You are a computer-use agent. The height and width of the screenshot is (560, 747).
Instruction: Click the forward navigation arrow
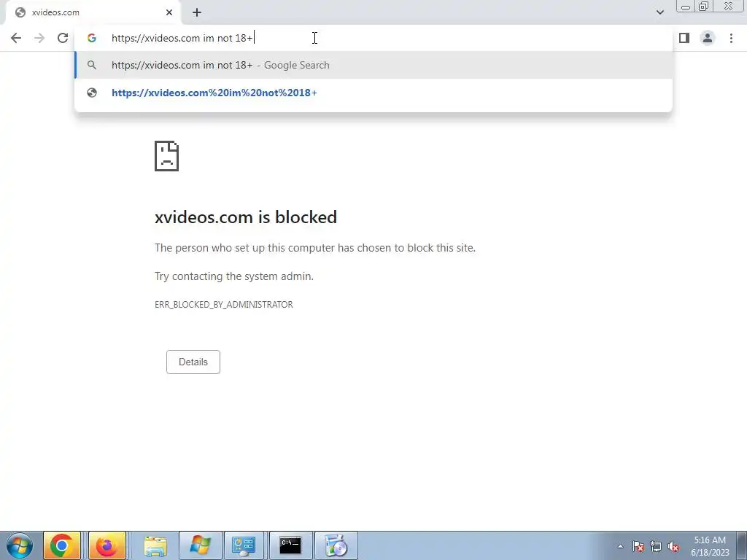click(x=39, y=38)
